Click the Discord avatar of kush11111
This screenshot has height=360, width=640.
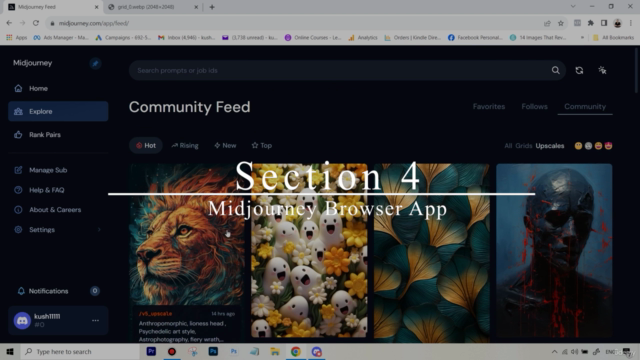click(x=22, y=321)
